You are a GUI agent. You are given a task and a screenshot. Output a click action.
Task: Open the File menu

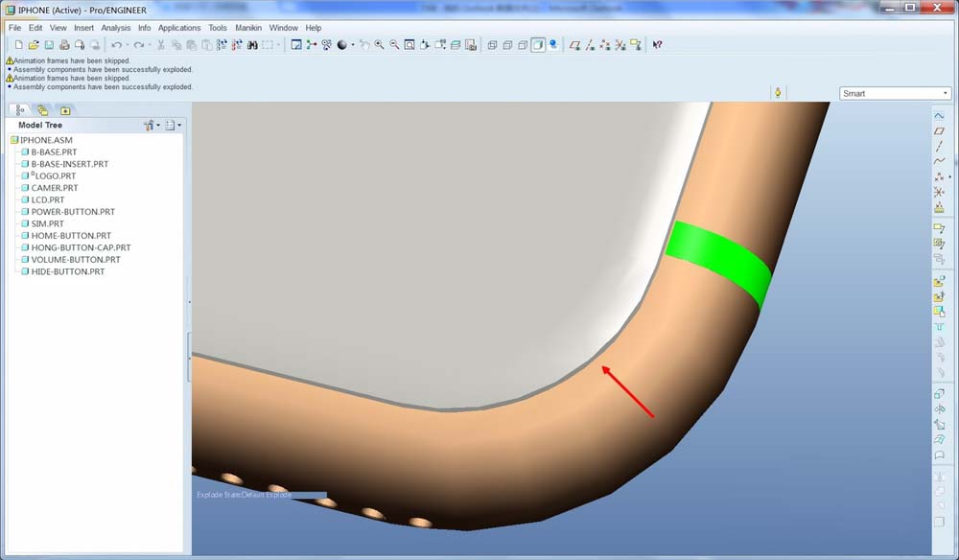pos(14,28)
